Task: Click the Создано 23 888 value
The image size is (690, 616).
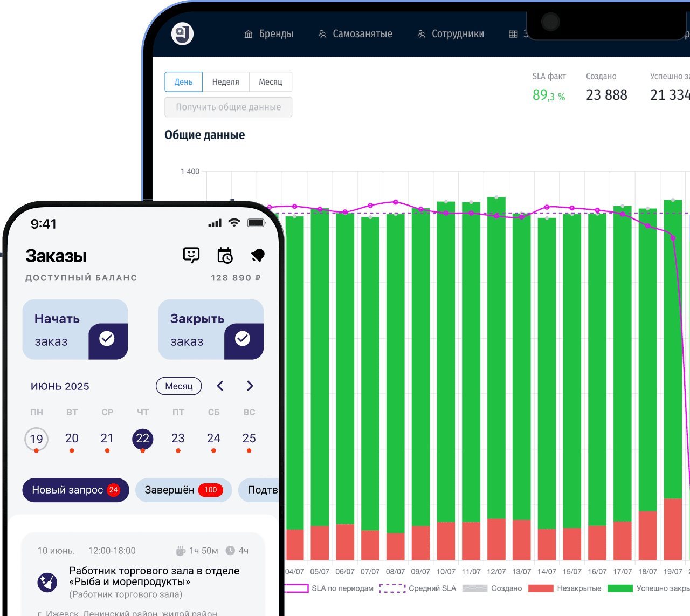Action: pyautogui.click(x=606, y=95)
